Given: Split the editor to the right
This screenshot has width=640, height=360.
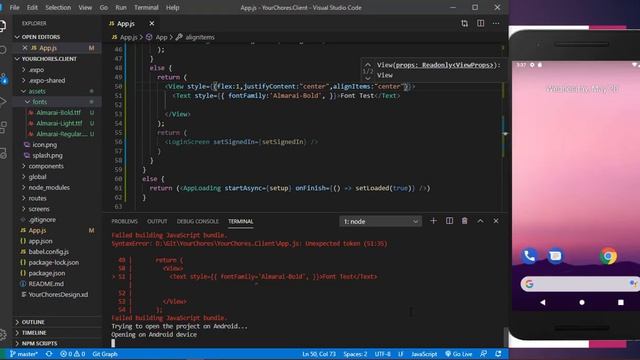Looking at the screenshot, I should click(x=480, y=23).
